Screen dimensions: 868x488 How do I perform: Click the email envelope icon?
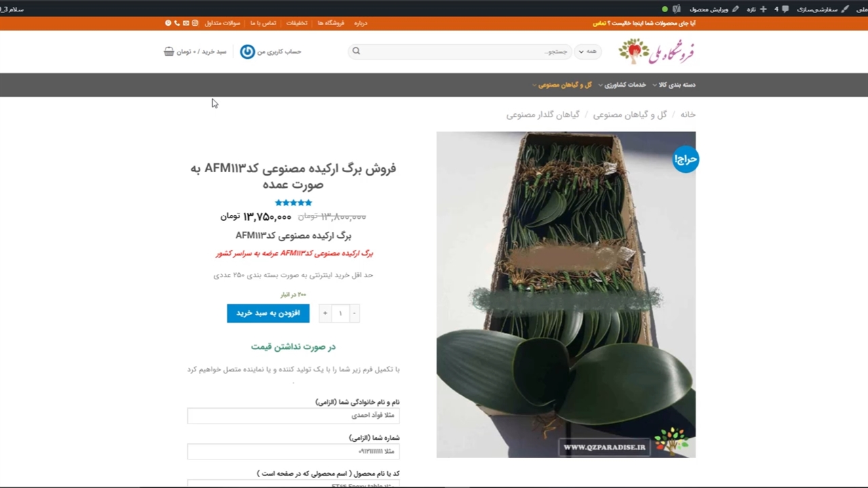coord(186,23)
